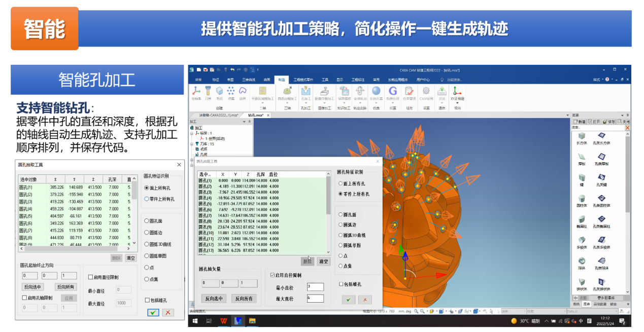Switch to the 冰墩墩-CAXA2022 document tab
644x332 pixels.
[x=218, y=115]
